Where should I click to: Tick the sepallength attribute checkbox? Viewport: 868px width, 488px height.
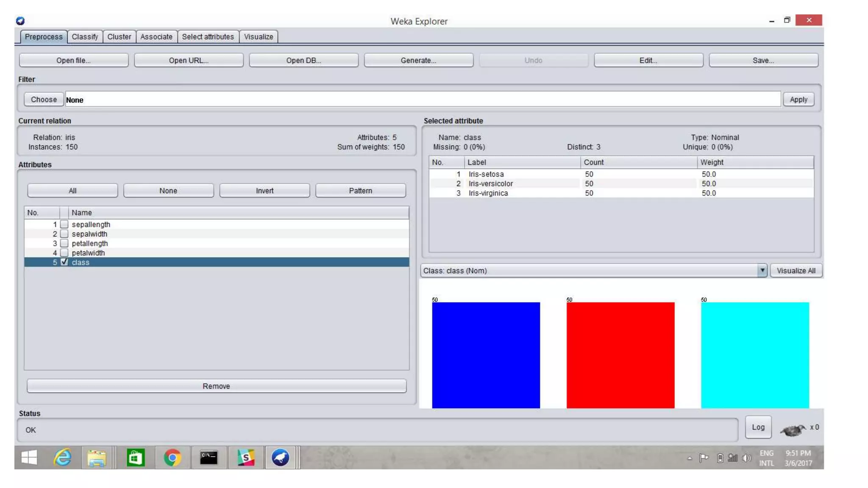coord(64,224)
